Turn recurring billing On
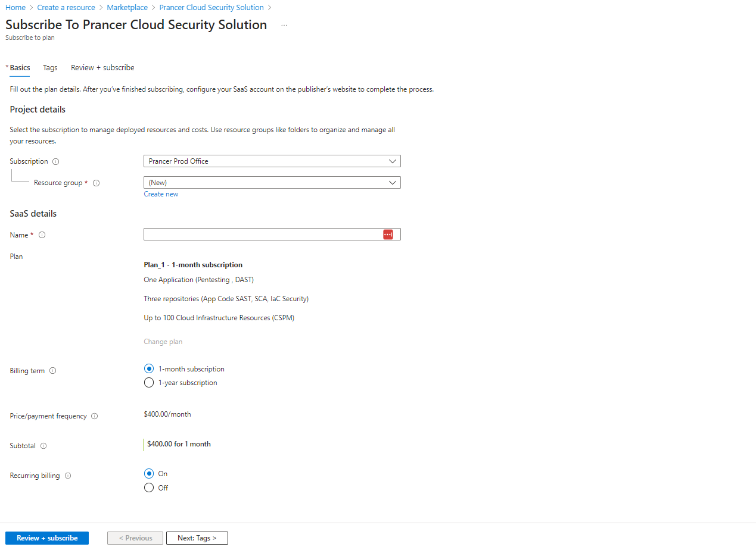Image resolution: width=756 pixels, height=550 pixels. (149, 474)
